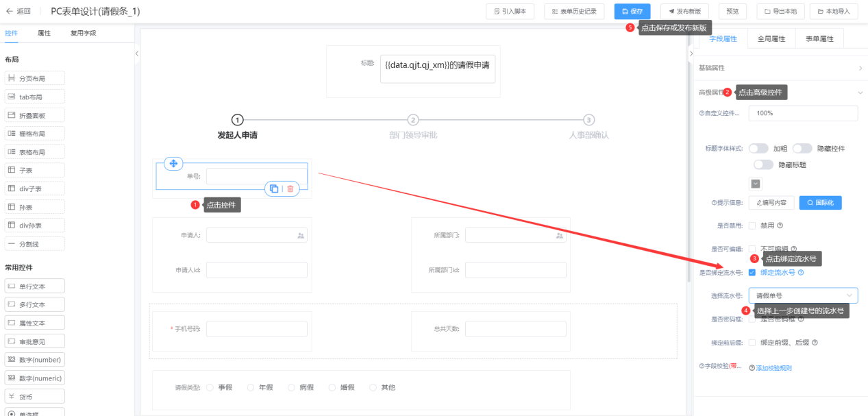Click the department picker icon in 所属部门 field
The image size is (868, 416).
point(559,235)
